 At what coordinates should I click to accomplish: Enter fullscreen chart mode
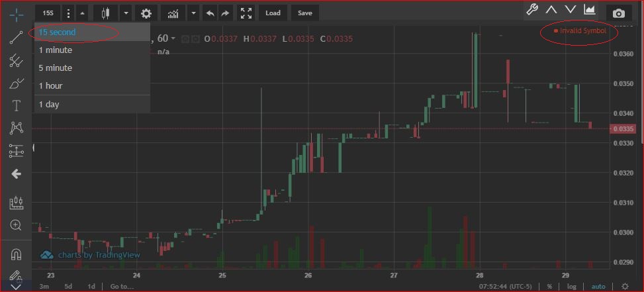click(x=246, y=13)
